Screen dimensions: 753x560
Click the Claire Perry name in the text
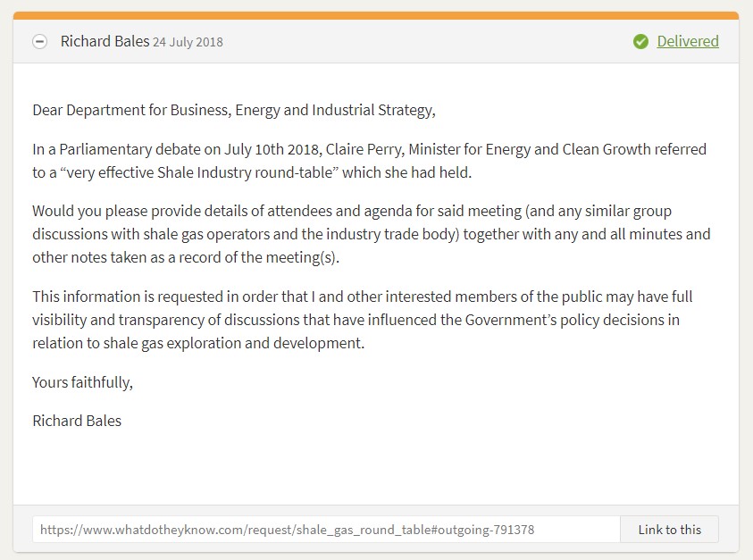366,150
